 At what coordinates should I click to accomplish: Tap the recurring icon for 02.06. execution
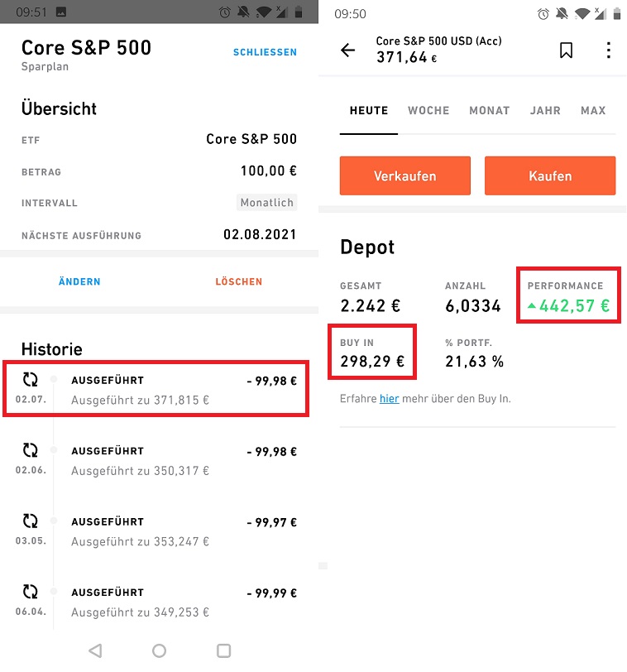[30, 450]
